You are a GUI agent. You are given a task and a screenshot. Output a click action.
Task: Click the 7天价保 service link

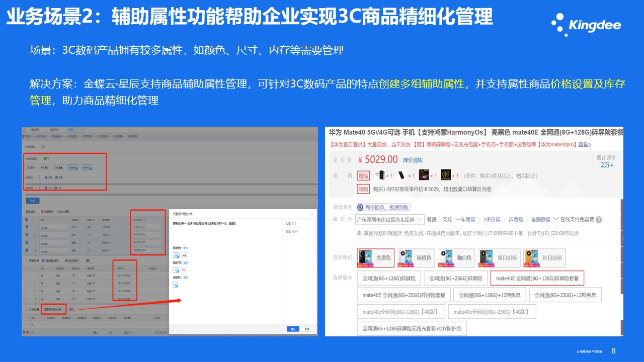tap(492, 220)
